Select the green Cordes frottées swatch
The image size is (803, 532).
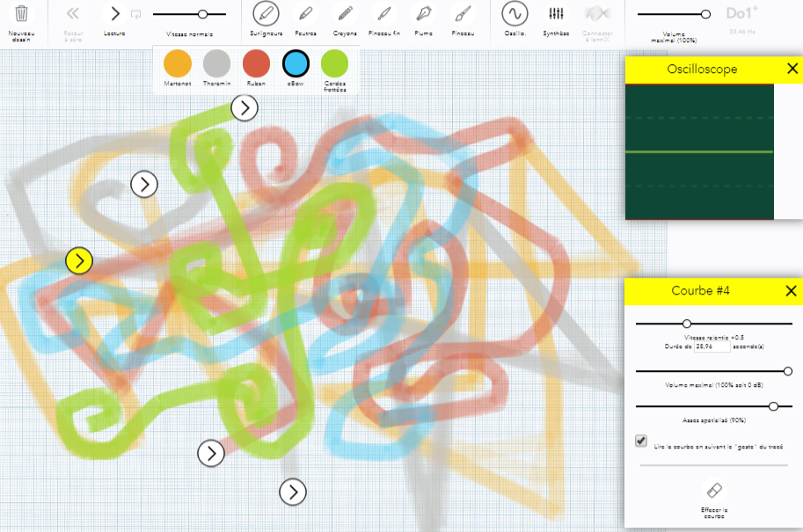point(334,63)
